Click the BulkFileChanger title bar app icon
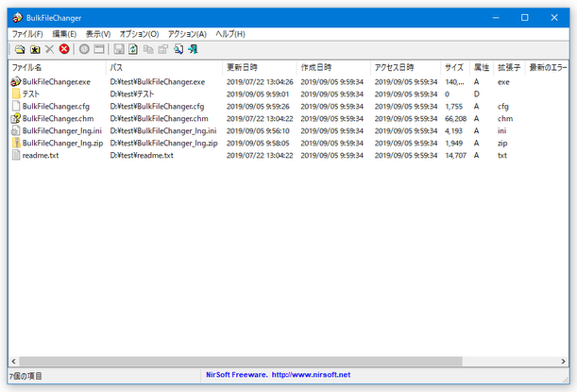Image resolution: width=577 pixels, height=392 pixels. [x=17, y=17]
